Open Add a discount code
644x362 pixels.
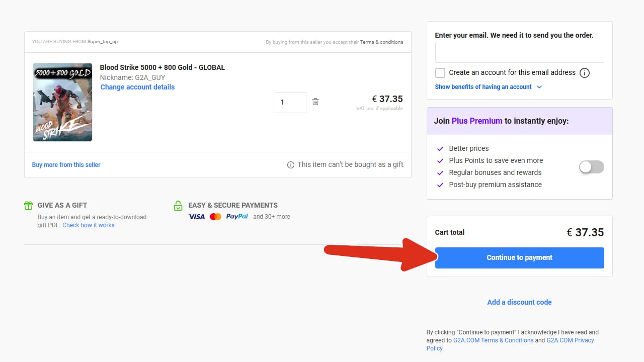pyautogui.click(x=519, y=302)
